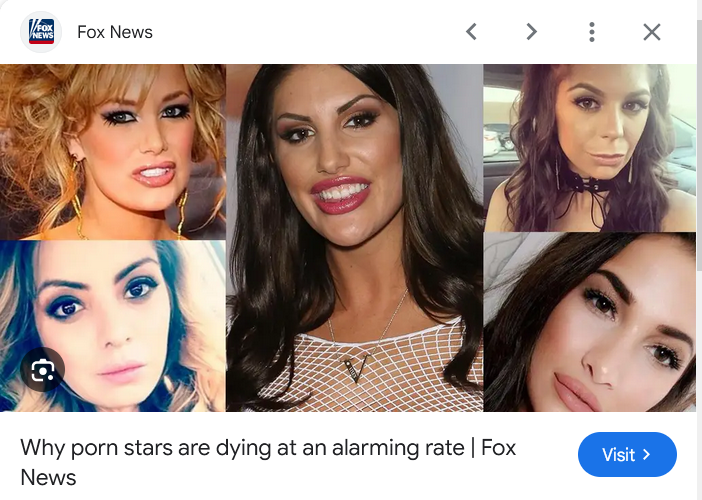Click the Fox News logo icon

click(41, 32)
